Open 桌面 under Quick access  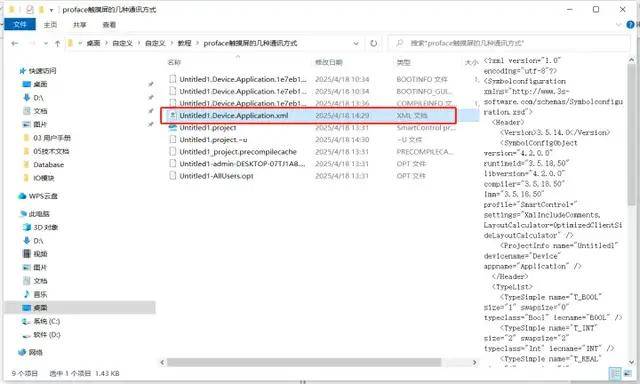coord(40,84)
